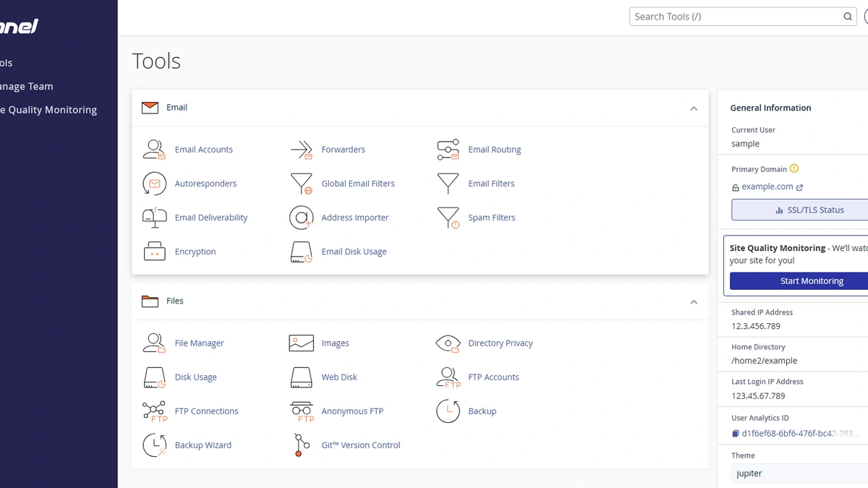Image resolution: width=868 pixels, height=488 pixels.
Task: Click the Files section folder icon
Action: pos(150,301)
